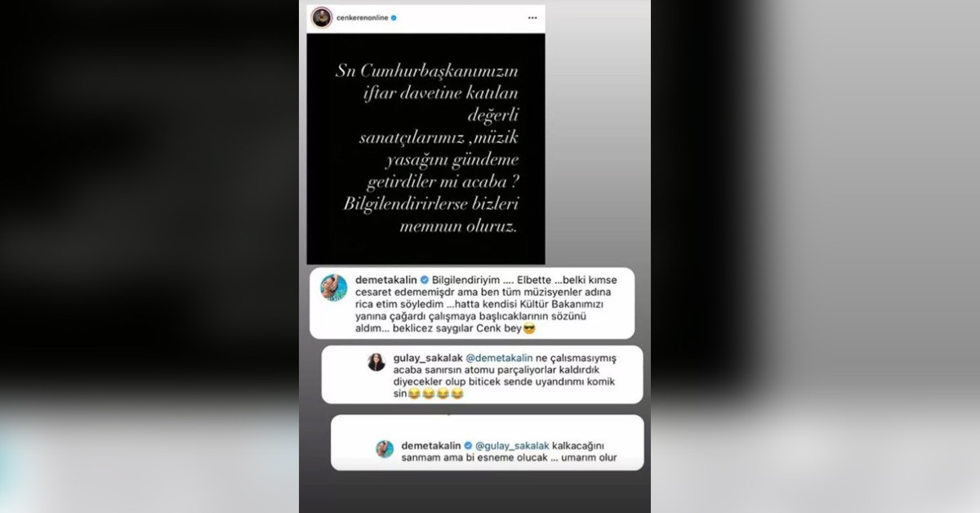Click cenkerenonline's blue verified badge
The width and height of the screenshot is (980, 513).
tap(394, 17)
